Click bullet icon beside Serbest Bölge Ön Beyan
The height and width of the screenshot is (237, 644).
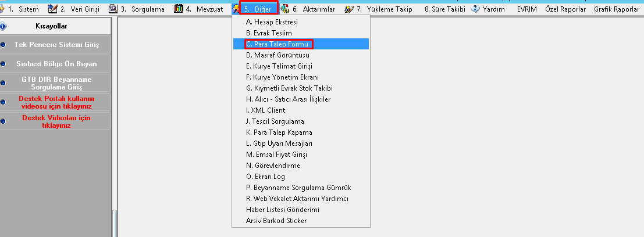click(3, 64)
